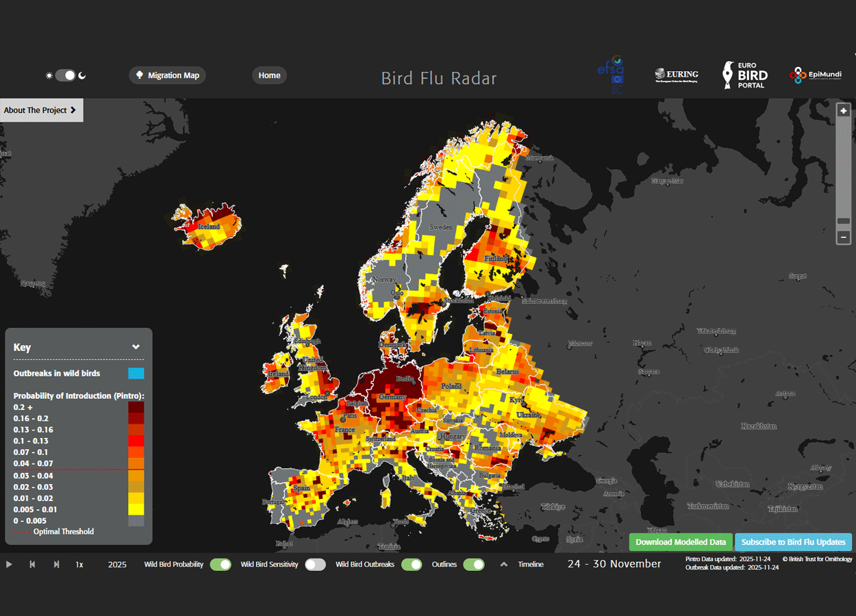The height and width of the screenshot is (616, 856).
Task: Turn off the Outlines toggle
Action: click(474, 564)
